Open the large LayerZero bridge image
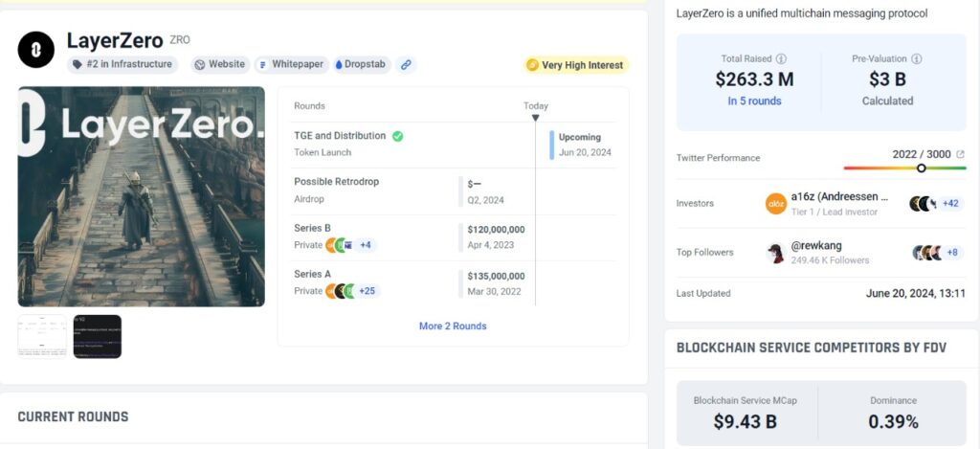 [142, 196]
